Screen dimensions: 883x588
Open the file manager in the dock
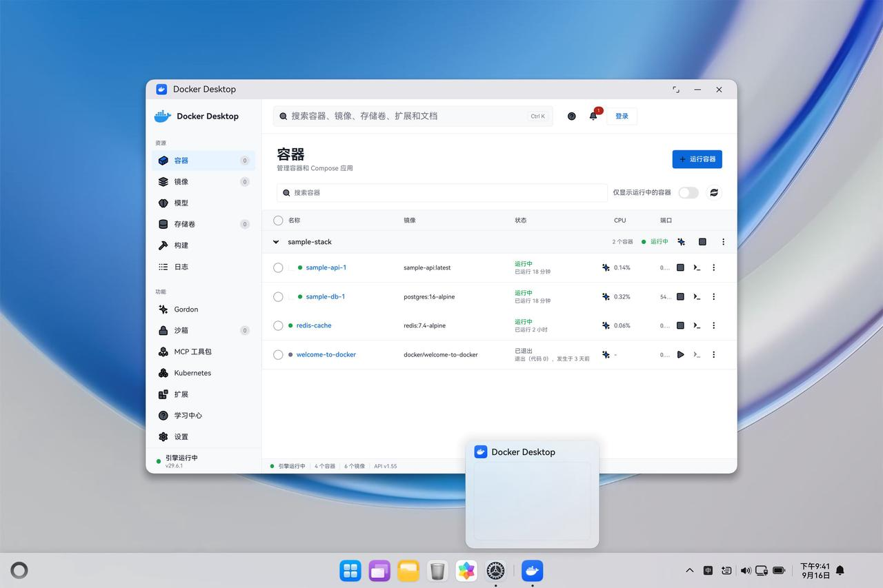pos(408,571)
